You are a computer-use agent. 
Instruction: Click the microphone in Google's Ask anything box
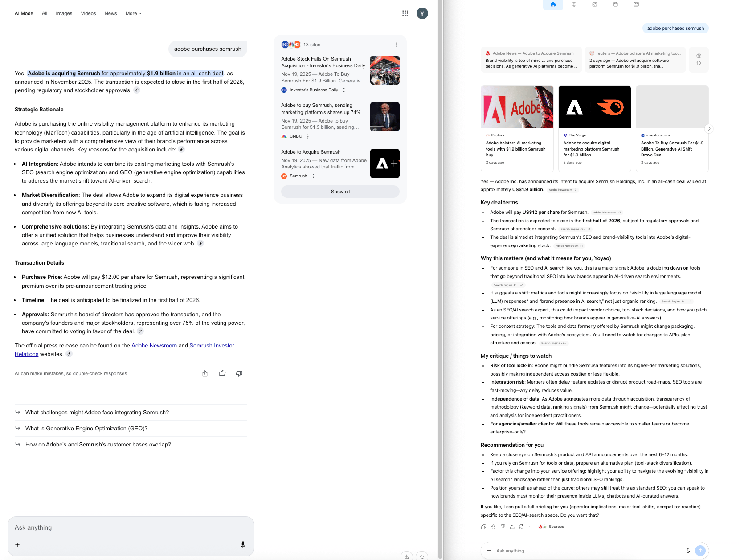[x=243, y=544]
